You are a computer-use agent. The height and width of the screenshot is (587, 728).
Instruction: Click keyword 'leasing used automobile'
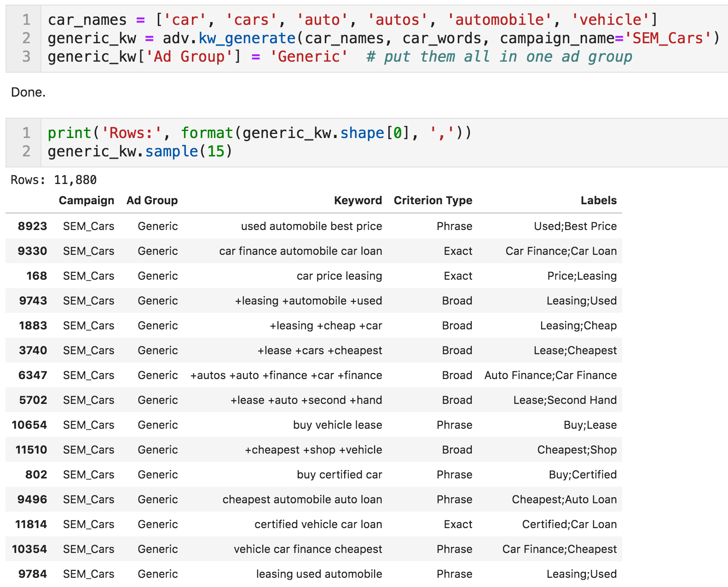tap(319, 574)
